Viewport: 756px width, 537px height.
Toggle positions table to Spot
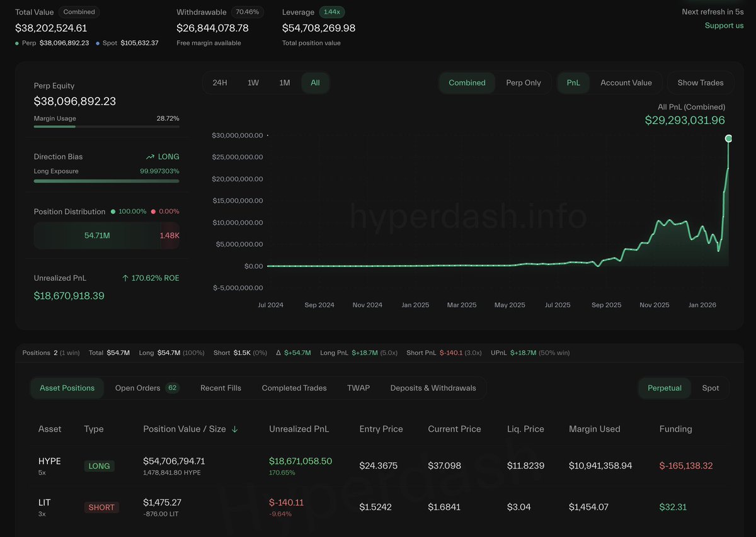(x=710, y=388)
